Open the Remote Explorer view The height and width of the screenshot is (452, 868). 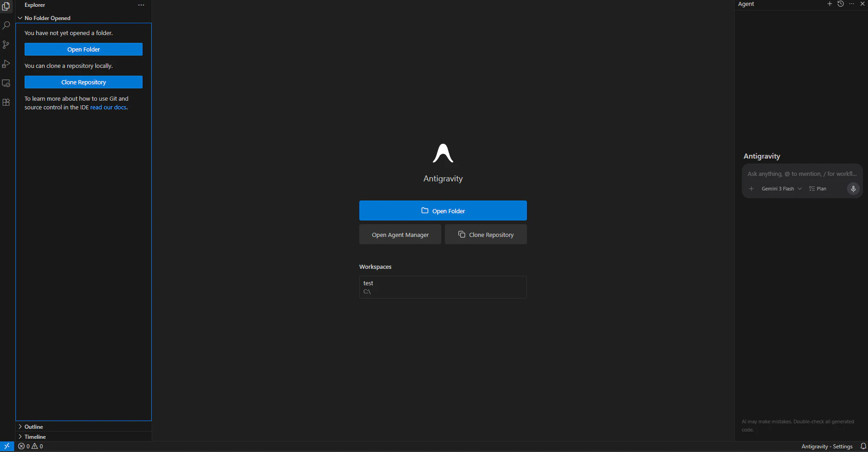point(6,83)
